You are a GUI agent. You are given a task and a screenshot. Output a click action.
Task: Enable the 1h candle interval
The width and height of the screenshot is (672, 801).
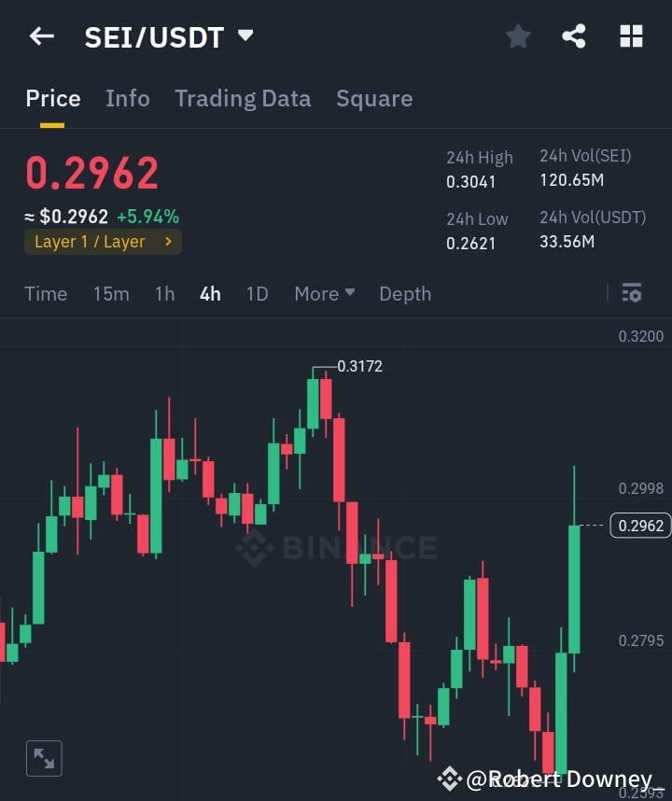pos(164,293)
